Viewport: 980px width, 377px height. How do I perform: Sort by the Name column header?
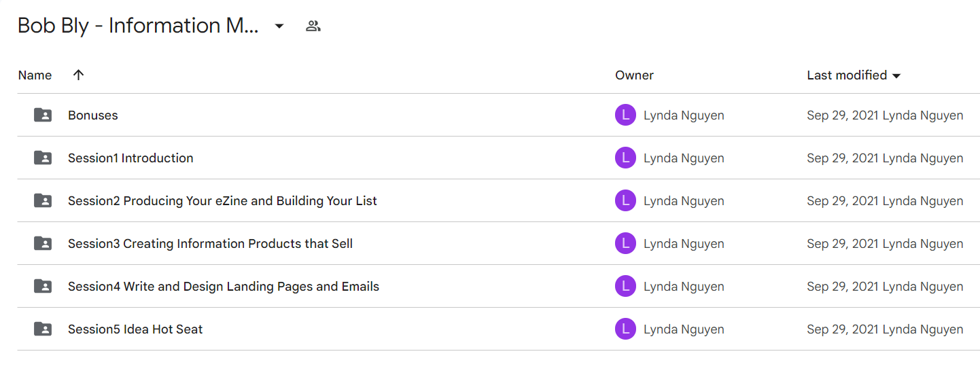click(35, 75)
